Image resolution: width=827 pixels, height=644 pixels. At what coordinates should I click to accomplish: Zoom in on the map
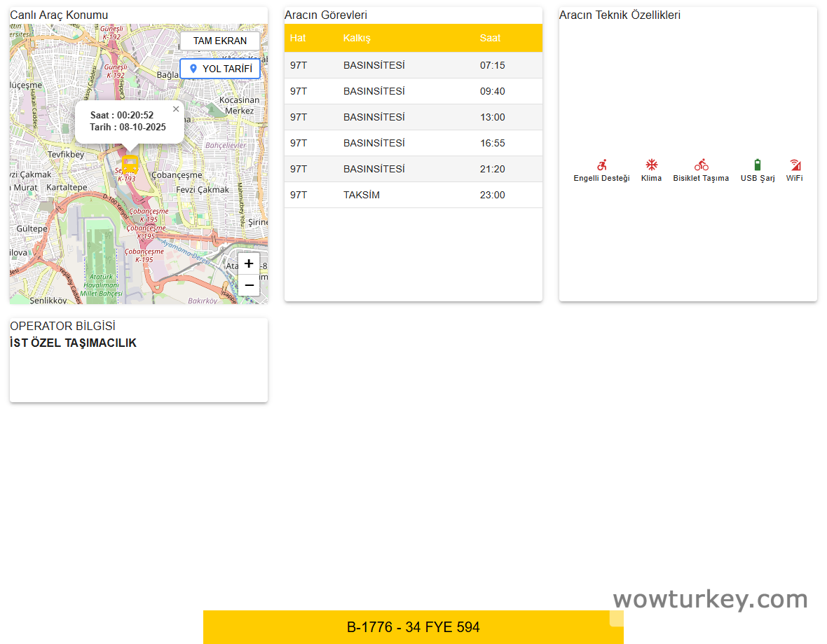[249, 264]
